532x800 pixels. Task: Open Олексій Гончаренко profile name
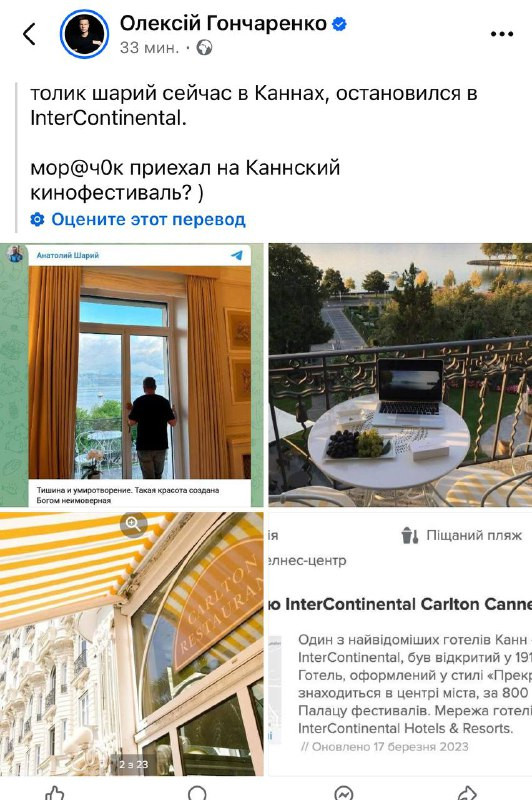tap(223, 23)
